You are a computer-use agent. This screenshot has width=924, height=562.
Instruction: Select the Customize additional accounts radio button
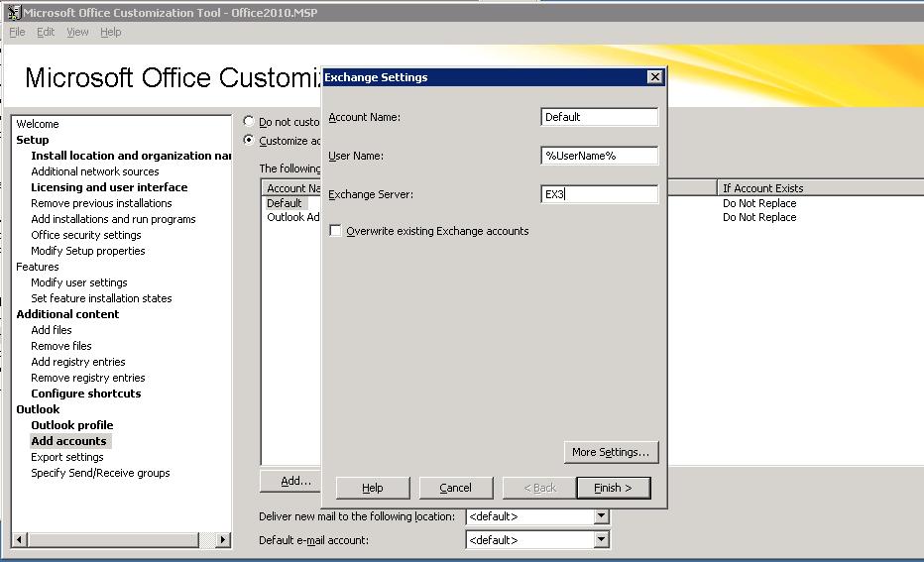tap(249, 140)
